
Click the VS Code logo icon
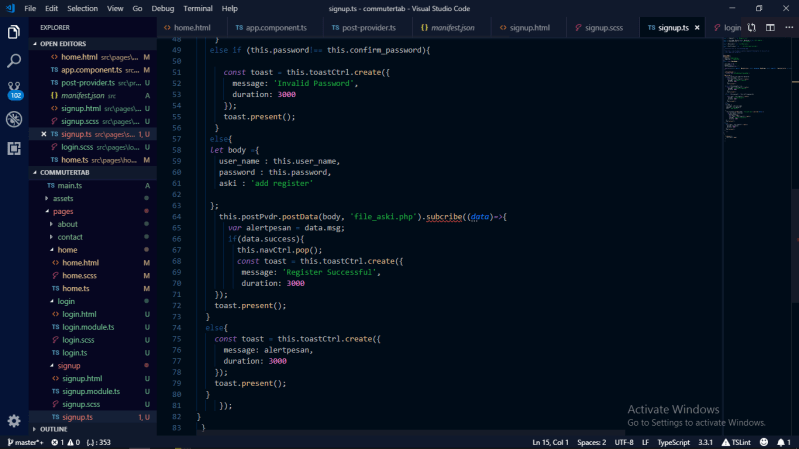[x=10, y=8]
